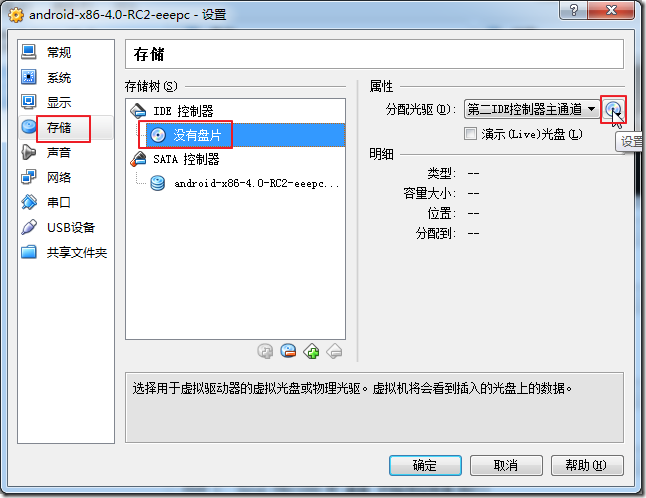Open the optical disk chooser icon

(x=613, y=110)
